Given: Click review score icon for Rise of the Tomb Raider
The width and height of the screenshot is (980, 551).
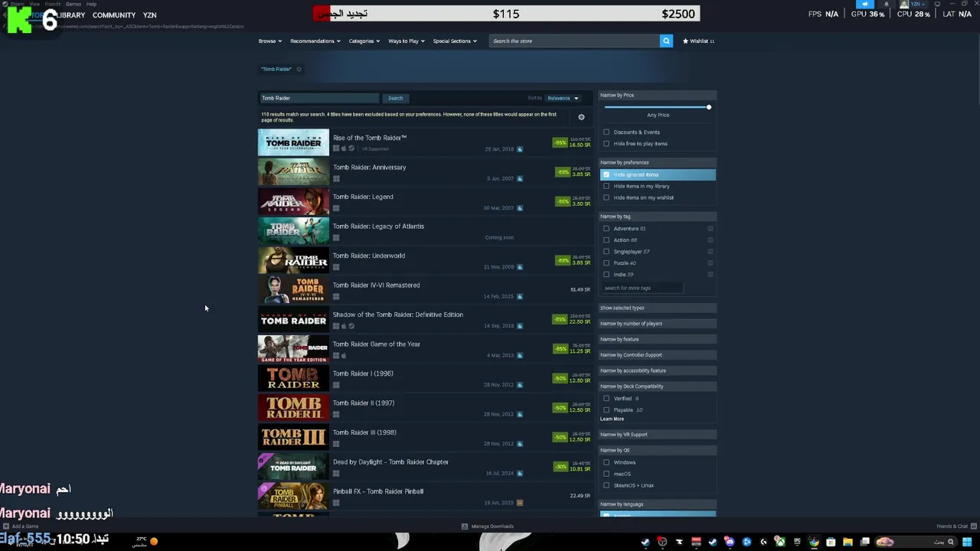Looking at the screenshot, I should (x=519, y=149).
